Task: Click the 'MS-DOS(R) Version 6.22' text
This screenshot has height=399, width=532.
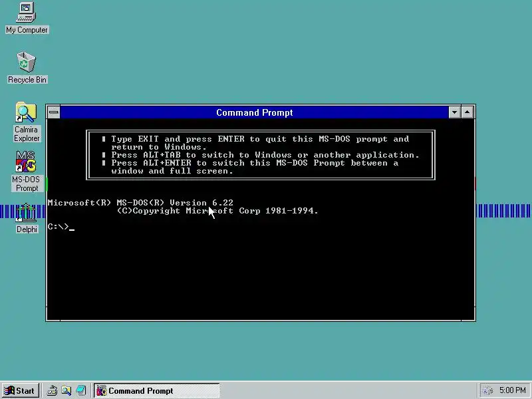Action: (175, 203)
